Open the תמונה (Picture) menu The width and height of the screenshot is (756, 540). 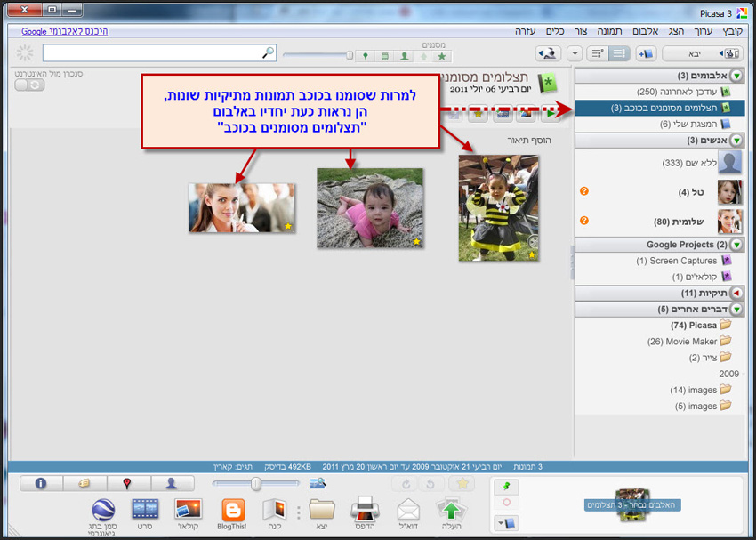610,32
